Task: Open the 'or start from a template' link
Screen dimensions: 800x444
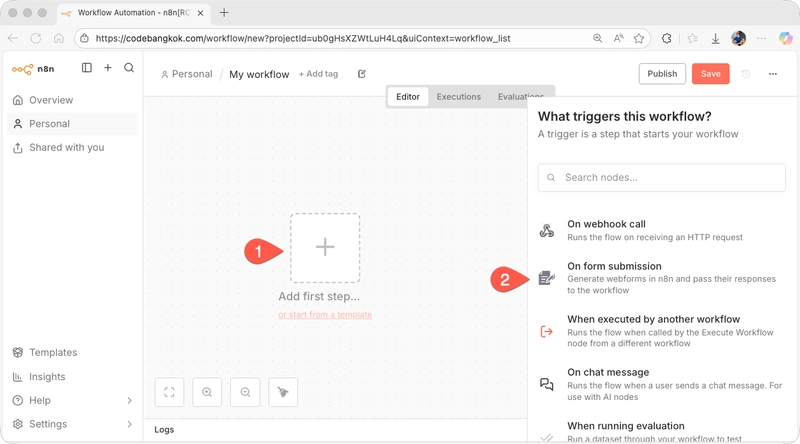Action: (x=325, y=315)
